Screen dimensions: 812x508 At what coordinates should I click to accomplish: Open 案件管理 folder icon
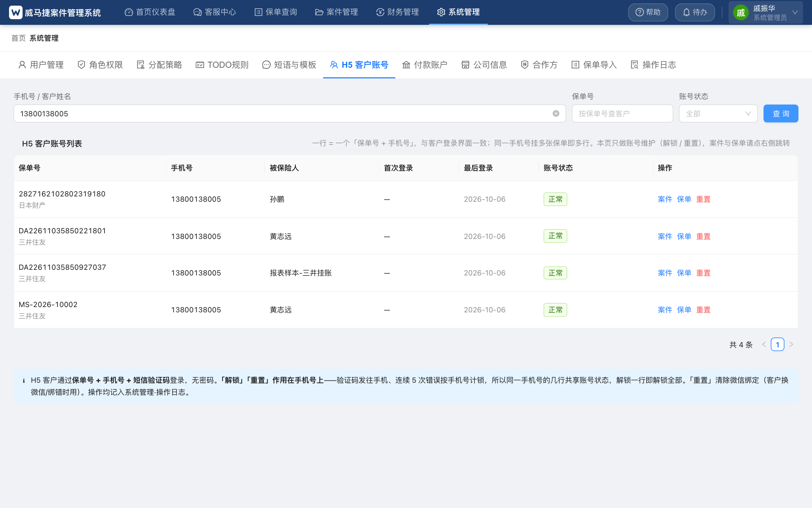pos(319,12)
